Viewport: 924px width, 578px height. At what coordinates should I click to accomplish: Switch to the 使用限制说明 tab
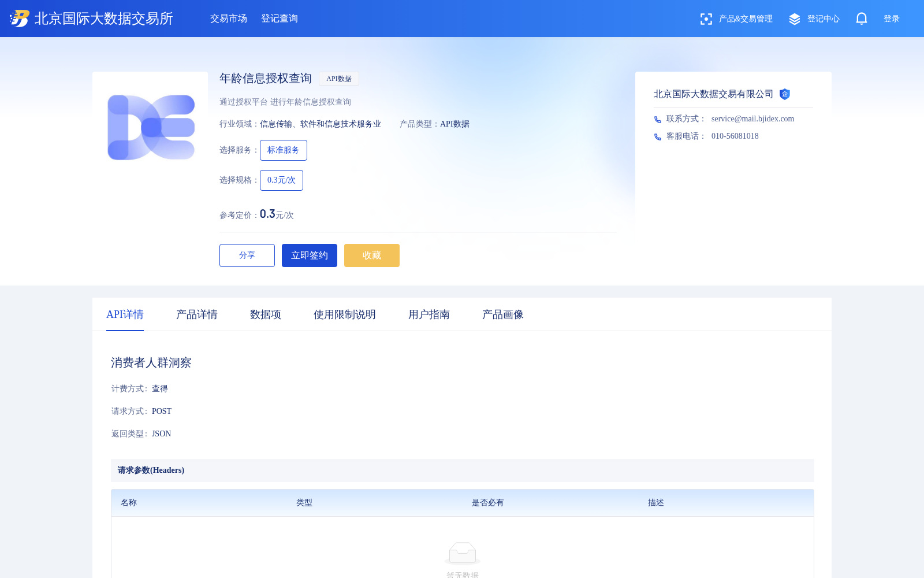pos(345,314)
